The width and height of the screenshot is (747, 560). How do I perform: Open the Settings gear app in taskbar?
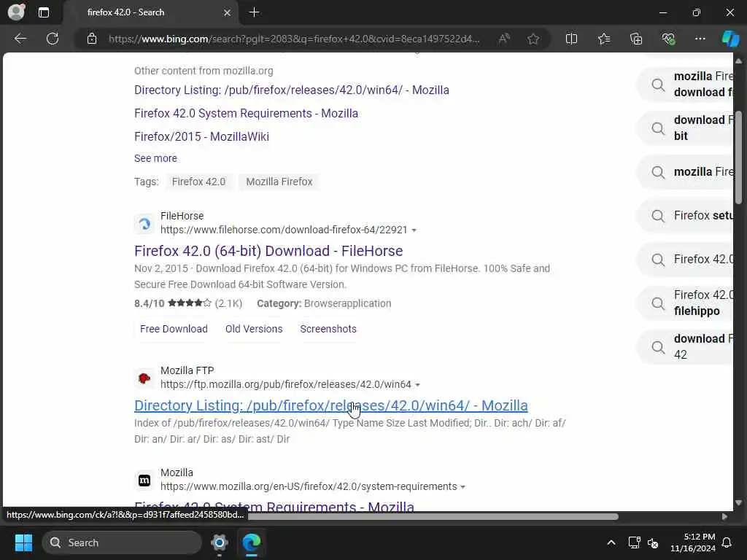click(x=219, y=542)
